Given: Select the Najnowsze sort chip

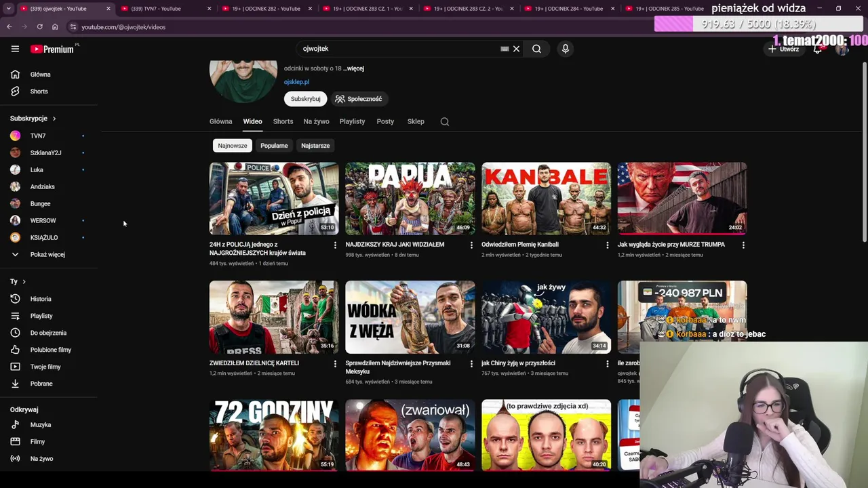Looking at the screenshot, I should (x=233, y=146).
